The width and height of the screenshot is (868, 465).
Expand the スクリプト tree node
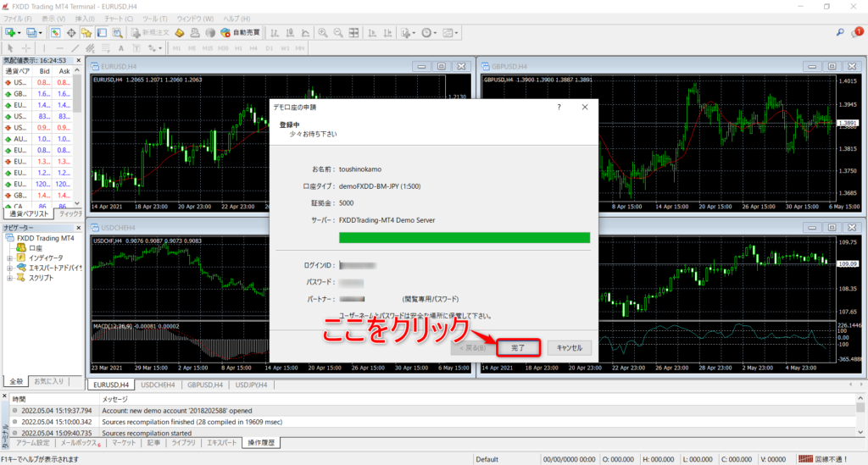(9, 278)
